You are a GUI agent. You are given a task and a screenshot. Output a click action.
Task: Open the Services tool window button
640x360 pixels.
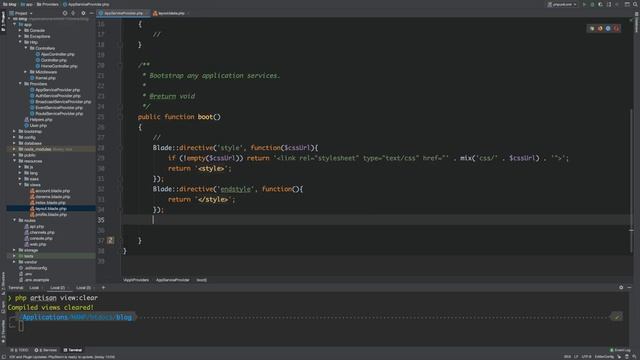pyautogui.click(x=46, y=350)
